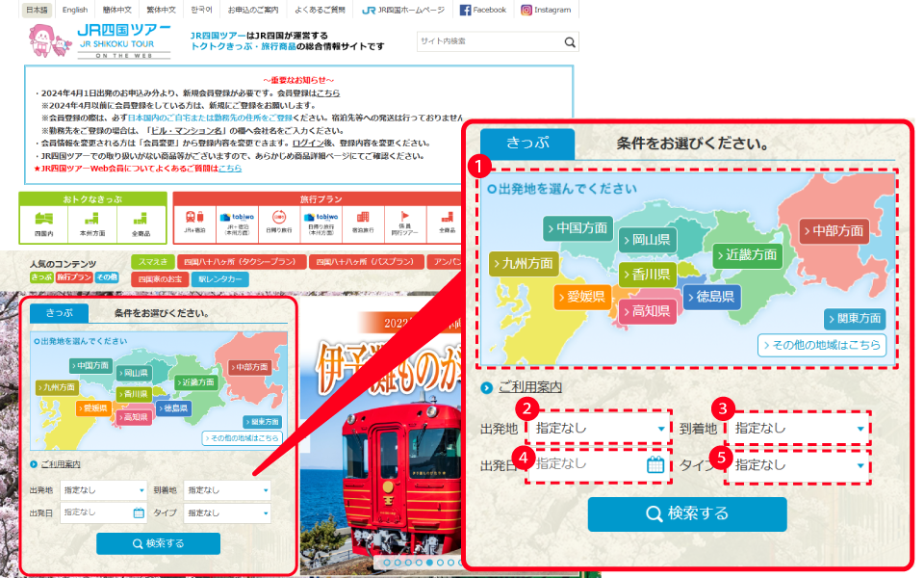Click calendar icon in enlarged callout 出発日 field

pyautogui.click(x=655, y=464)
